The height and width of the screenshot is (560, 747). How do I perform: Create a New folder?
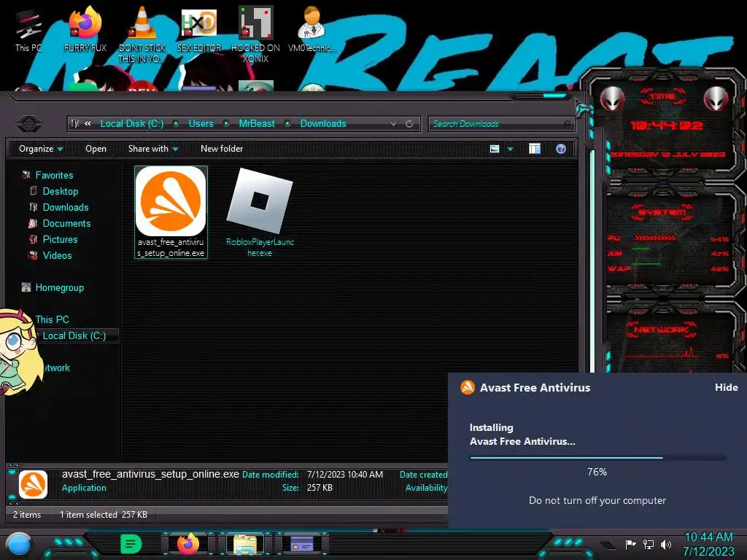222,149
